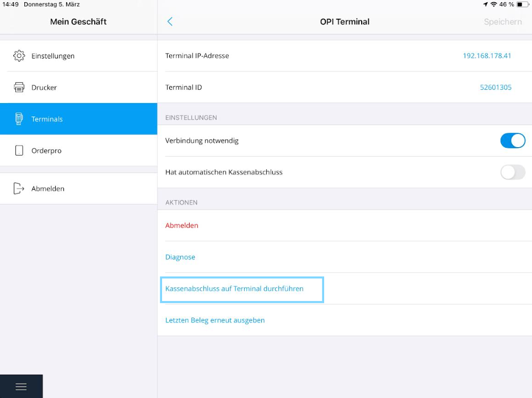Image resolution: width=532 pixels, height=398 pixels.
Task: Enable Hat automatischen Kassenabschluss switch
Action: pyautogui.click(x=513, y=172)
